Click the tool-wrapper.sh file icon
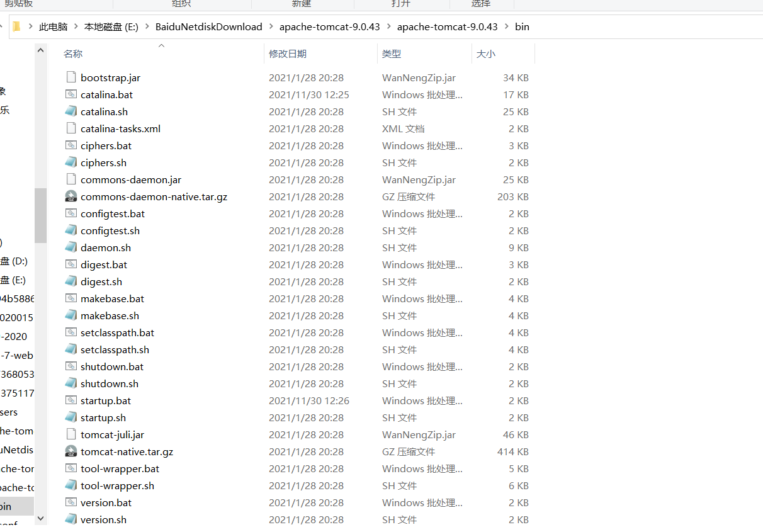763x532 pixels. pyautogui.click(x=71, y=485)
